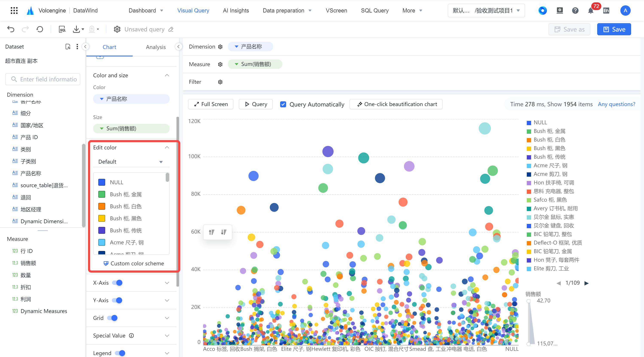Toggle the X-Axis switch
Viewport: 644px width, 357px height.
[x=117, y=283]
